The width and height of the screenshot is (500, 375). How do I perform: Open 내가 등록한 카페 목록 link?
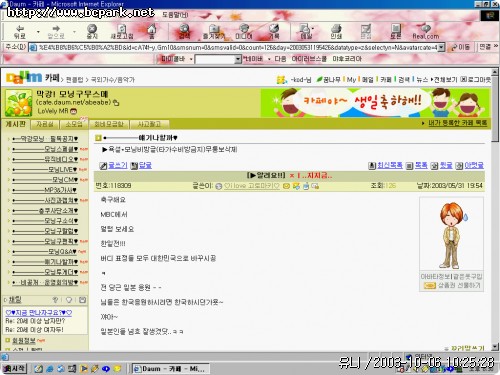[457, 123]
